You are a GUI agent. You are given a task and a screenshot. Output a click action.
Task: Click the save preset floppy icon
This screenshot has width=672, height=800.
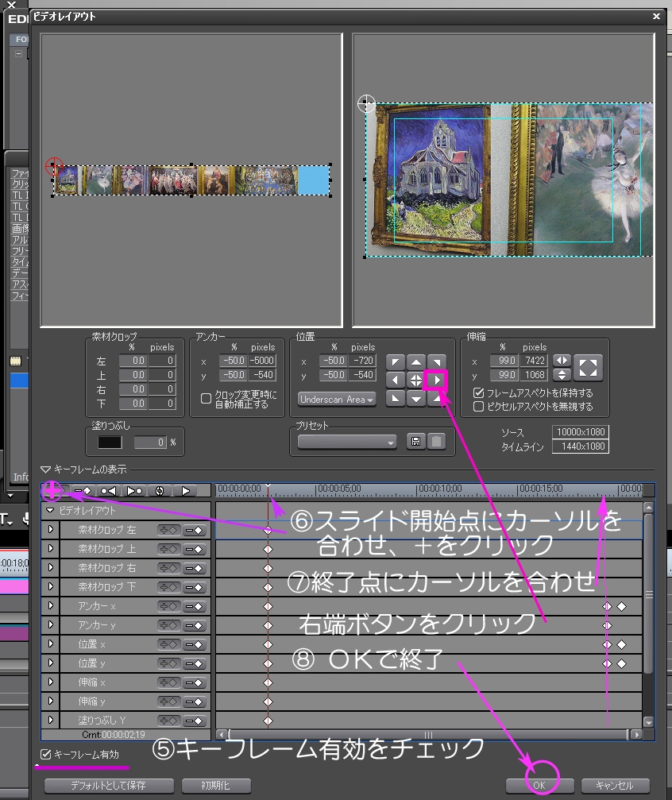415,442
